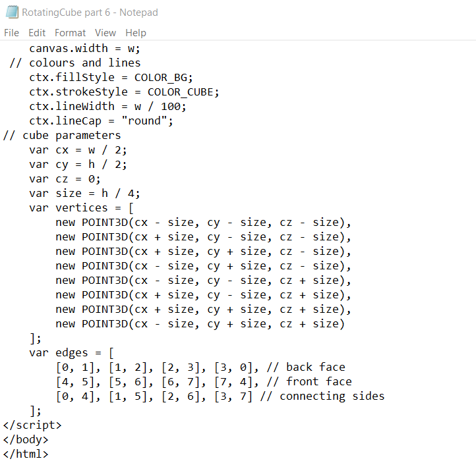Click the closing '</html>' tag
476x463 pixels.
pos(26,454)
